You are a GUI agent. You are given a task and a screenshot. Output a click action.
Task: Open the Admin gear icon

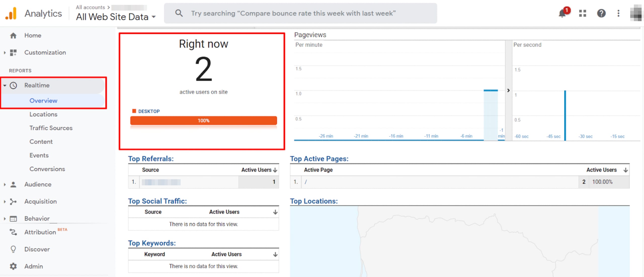(13, 266)
